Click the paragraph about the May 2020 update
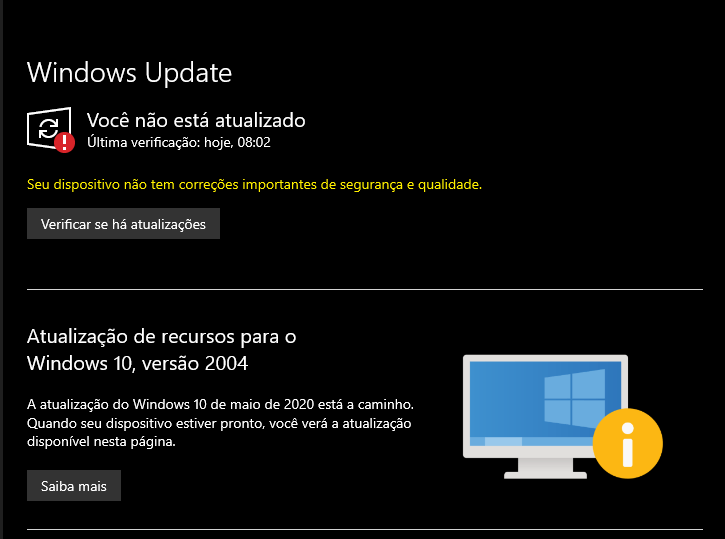Image resolution: width=725 pixels, height=539 pixels. pos(220,423)
